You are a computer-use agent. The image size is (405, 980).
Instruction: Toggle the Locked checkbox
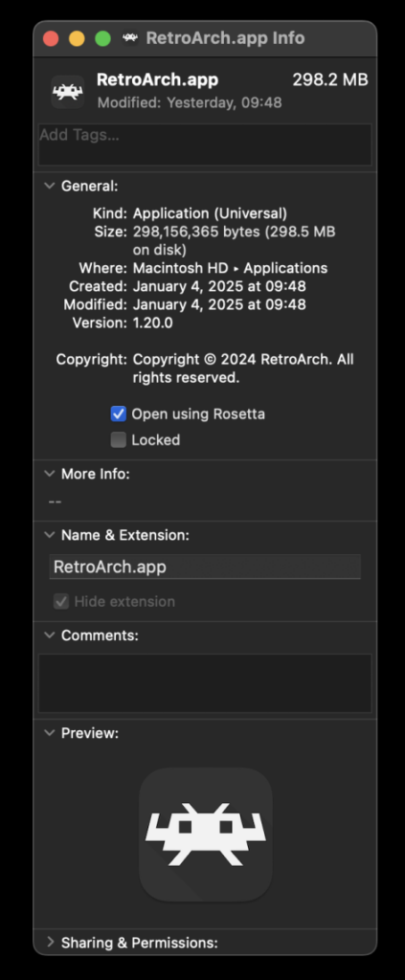point(119,440)
